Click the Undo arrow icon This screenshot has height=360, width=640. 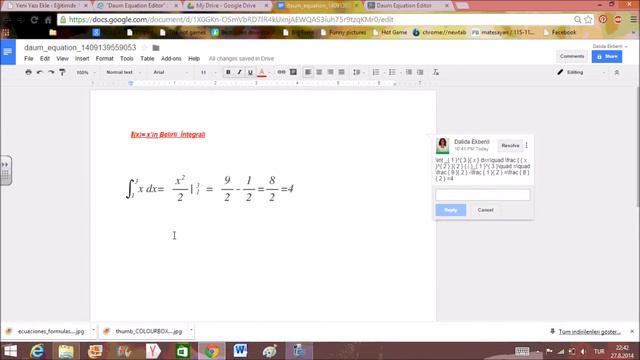point(40,72)
